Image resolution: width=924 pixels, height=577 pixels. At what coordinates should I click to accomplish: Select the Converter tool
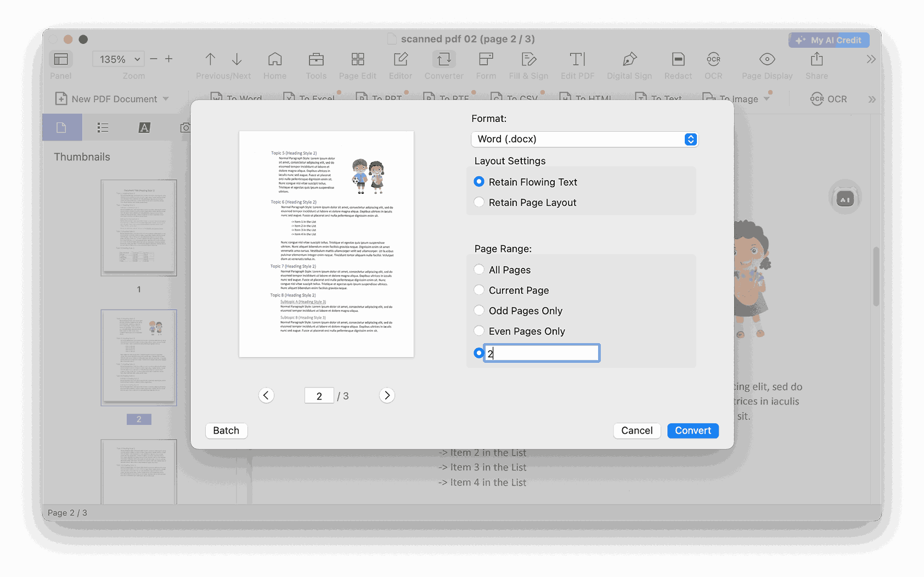coord(444,59)
